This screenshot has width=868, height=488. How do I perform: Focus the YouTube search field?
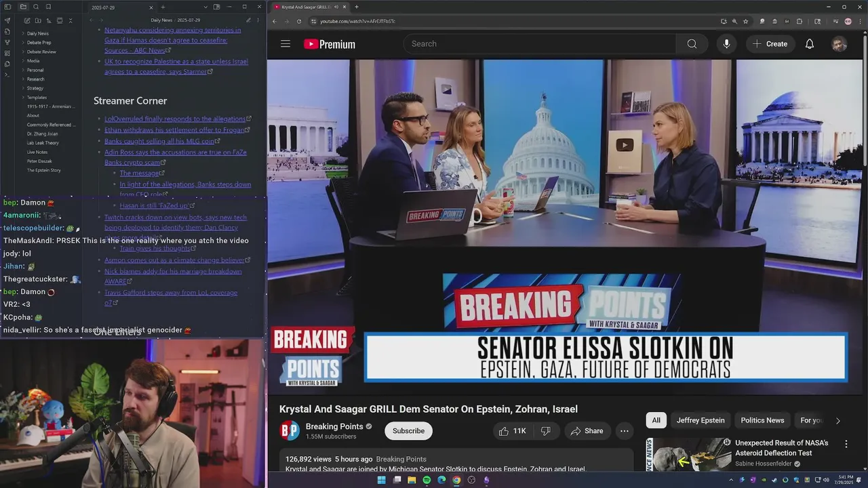[x=540, y=44]
